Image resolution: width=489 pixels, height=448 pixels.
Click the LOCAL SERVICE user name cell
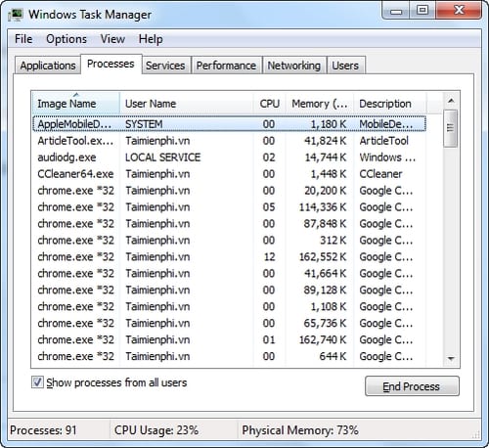(162, 157)
